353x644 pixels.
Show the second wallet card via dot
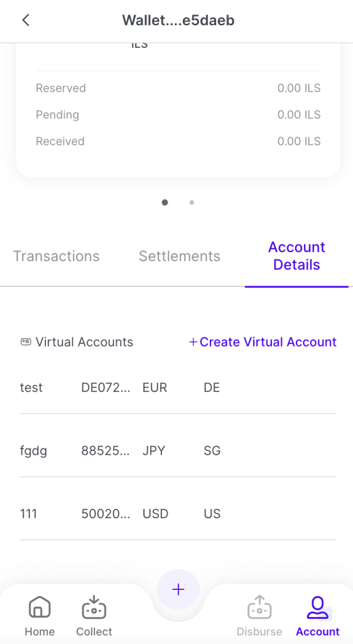pos(192,203)
